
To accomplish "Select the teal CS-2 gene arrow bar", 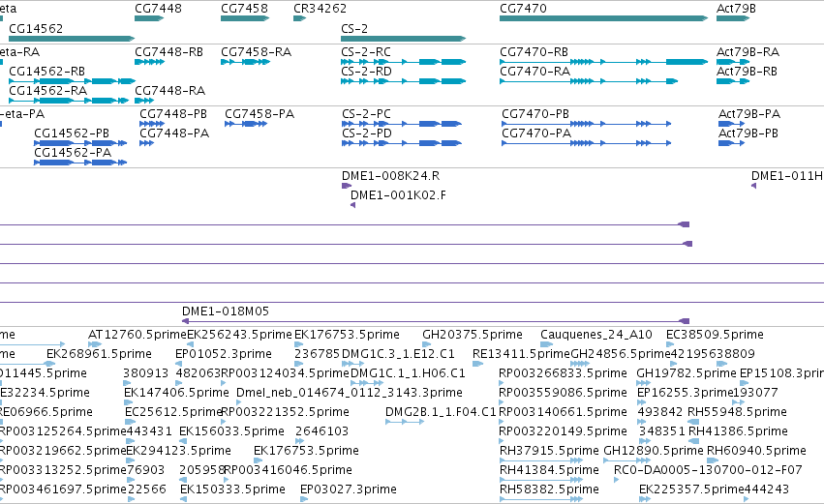I will point(404,39).
